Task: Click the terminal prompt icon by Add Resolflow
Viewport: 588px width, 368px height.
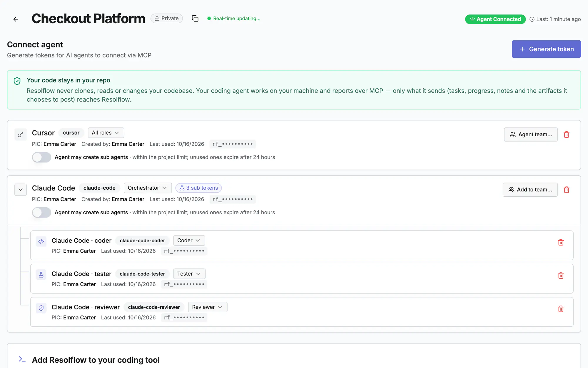Action: point(22,359)
